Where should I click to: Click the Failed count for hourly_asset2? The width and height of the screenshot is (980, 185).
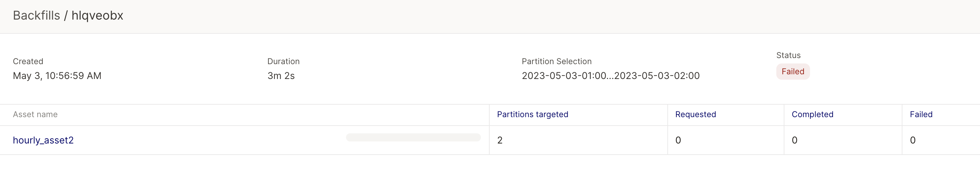[x=912, y=140]
